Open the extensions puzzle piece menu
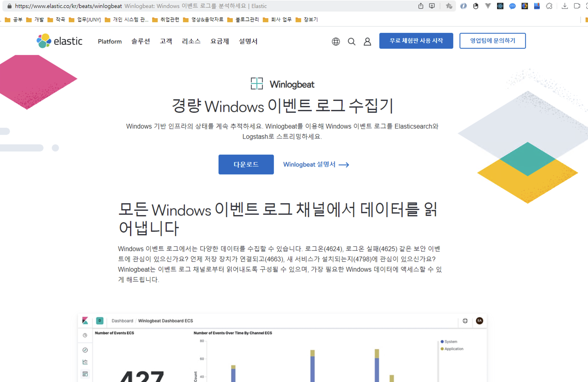588x382 pixels. 549,6
